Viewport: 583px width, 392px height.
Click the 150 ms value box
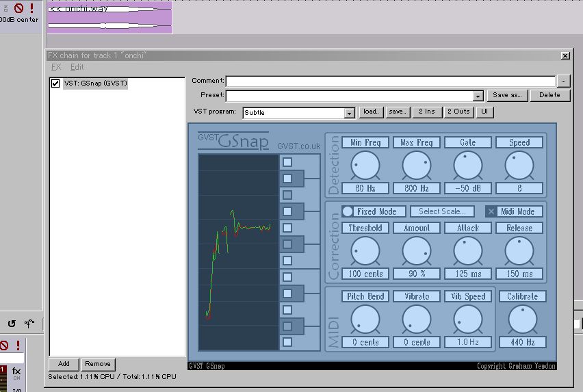click(x=519, y=274)
